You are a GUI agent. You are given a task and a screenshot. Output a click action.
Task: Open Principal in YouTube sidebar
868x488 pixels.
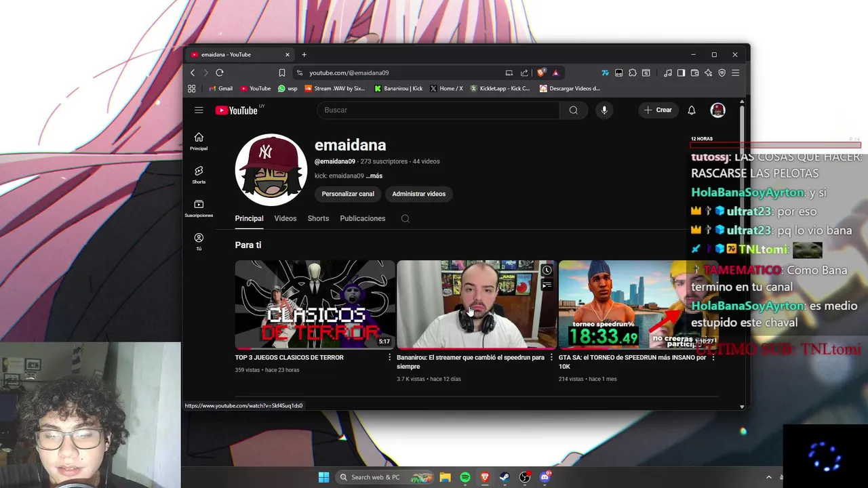[199, 142]
